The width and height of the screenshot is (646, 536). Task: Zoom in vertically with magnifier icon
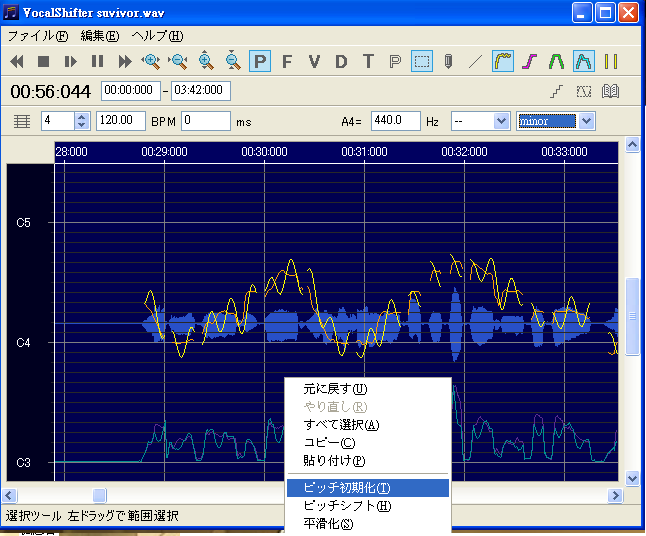point(205,61)
